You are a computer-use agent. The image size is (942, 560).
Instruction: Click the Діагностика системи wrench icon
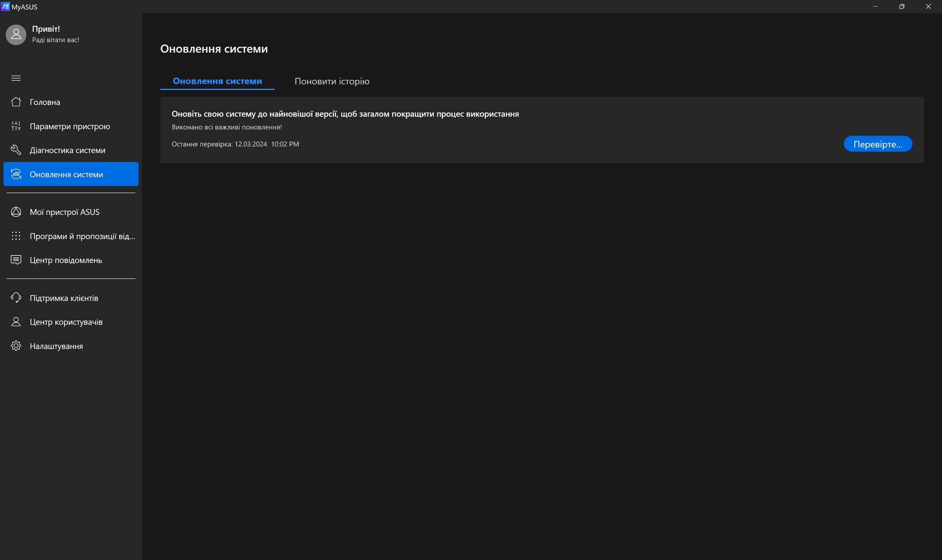coord(16,150)
